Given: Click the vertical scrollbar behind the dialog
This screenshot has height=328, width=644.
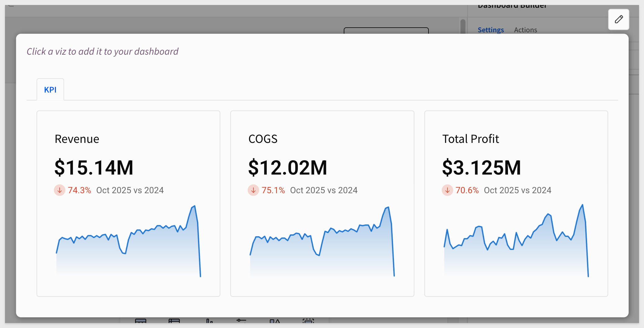Looking at the screenshot, I should coord(463,26).
